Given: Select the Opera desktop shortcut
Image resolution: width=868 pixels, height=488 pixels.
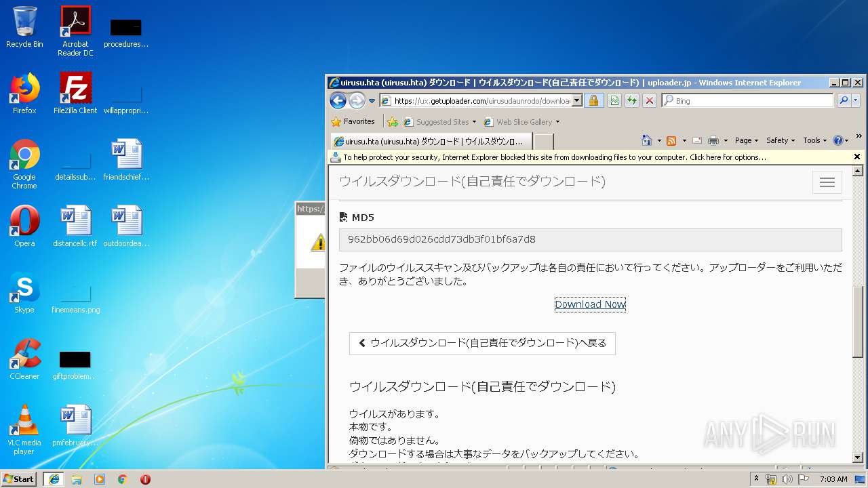Looking at the screenshot, I should point(24,226).
